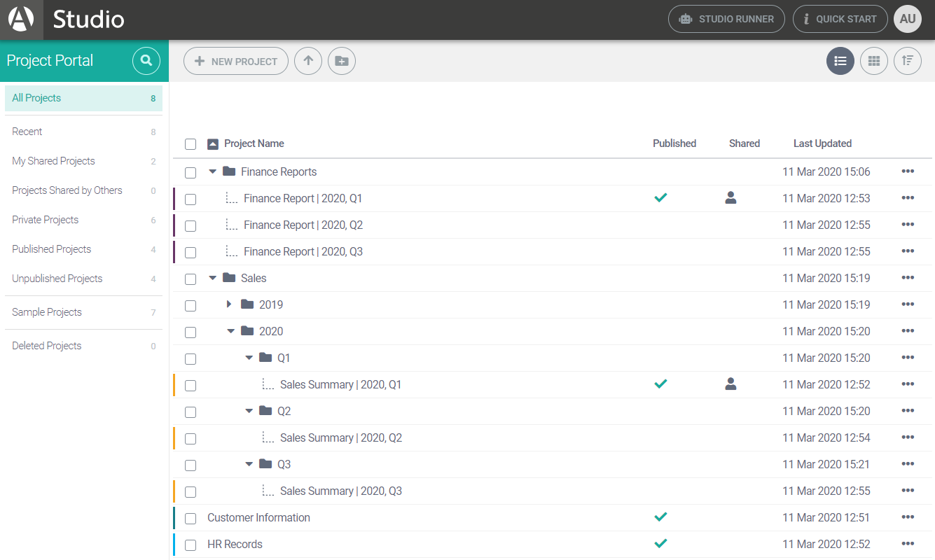
Task: Click shared user icon for Finance Report Q1
Action: click(730, 198)
